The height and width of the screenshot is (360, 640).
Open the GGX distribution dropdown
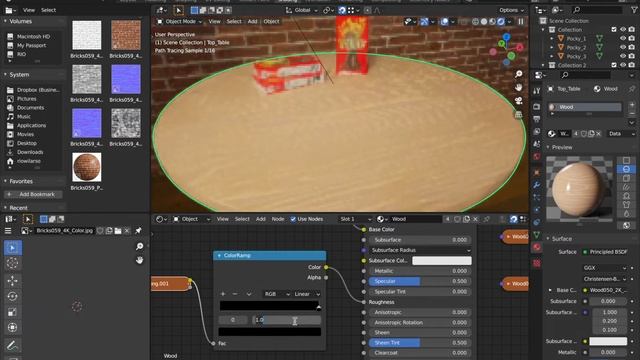click(604, 268)
